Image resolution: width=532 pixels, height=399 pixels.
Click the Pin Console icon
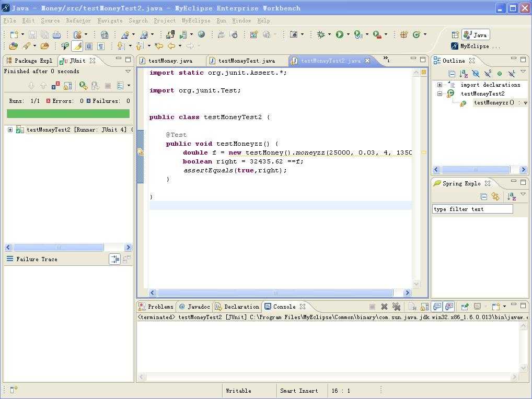click(x=465, y=307)
